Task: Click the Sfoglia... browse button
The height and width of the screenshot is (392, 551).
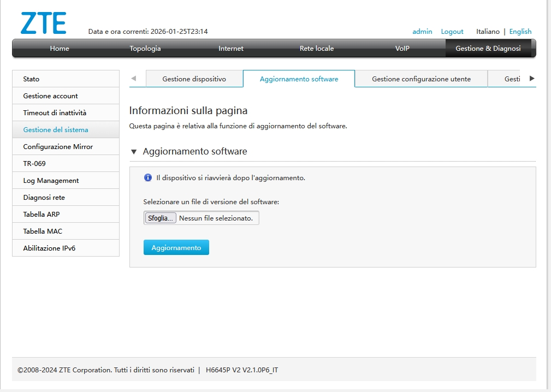Action: [160, 218]
